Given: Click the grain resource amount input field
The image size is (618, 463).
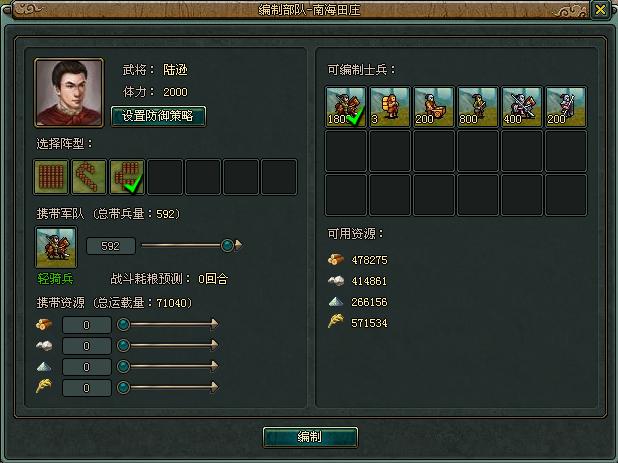Looking at the screenshot, I should [x=87, y=388].
